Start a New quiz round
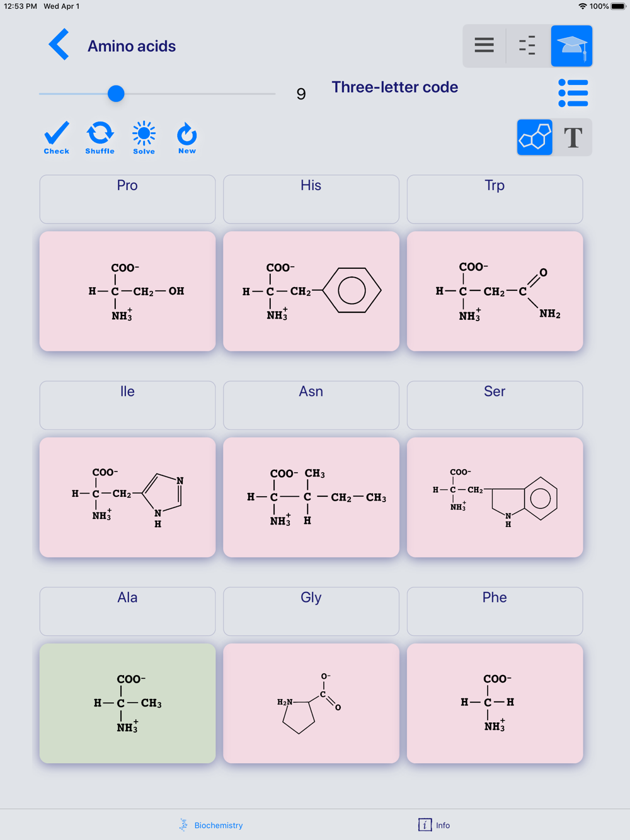The height and width of the screenshot is (840, 630). click(187, 138)
